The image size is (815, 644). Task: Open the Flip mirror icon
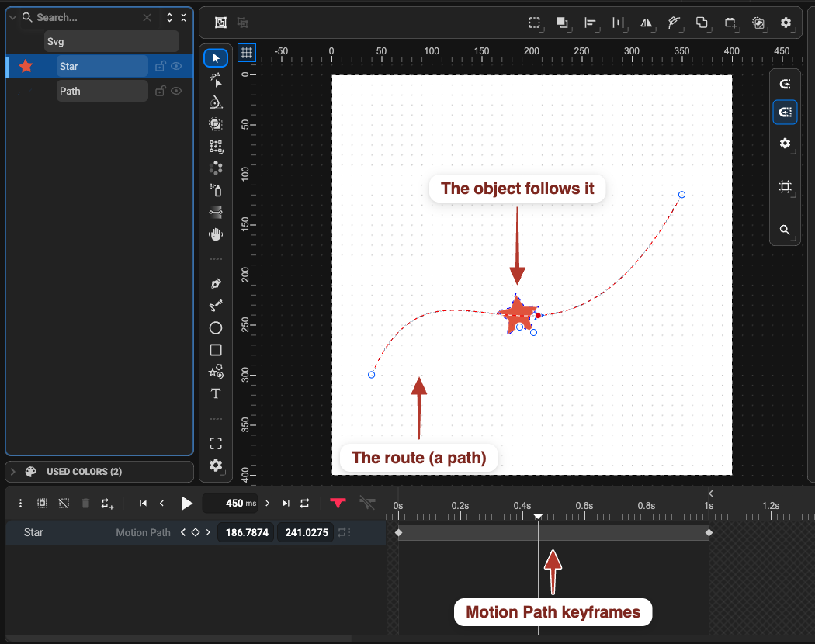(x=646, y=23)
